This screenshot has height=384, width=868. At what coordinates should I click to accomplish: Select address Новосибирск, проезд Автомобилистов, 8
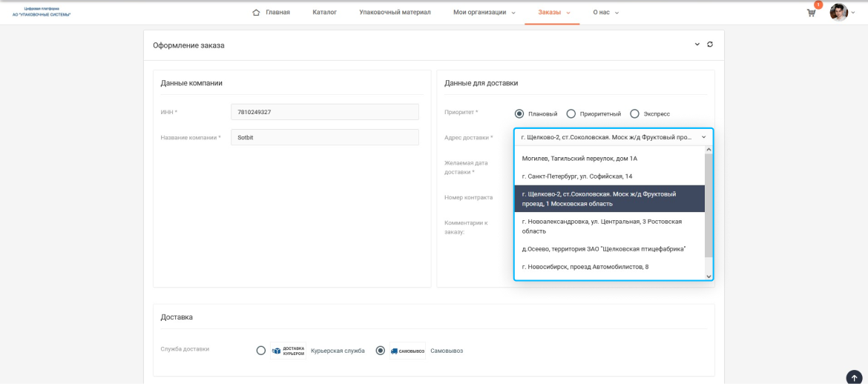pyautogui.click(x=610, y=267)
